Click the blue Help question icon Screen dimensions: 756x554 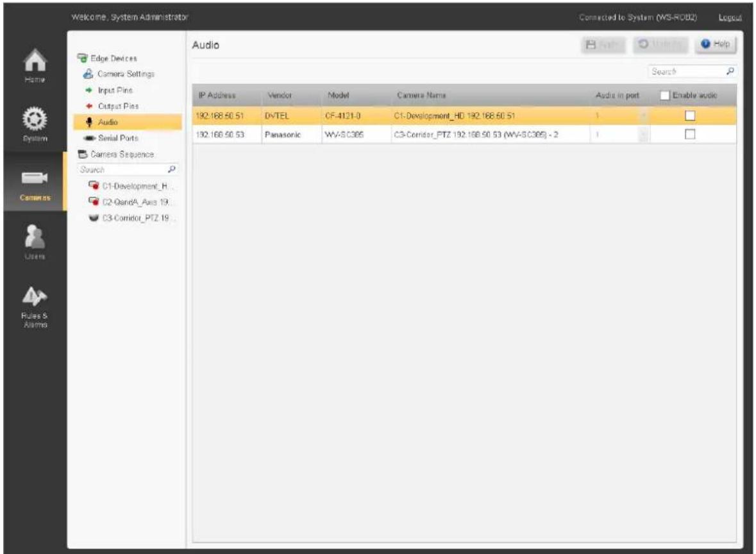tap(705, 44)
